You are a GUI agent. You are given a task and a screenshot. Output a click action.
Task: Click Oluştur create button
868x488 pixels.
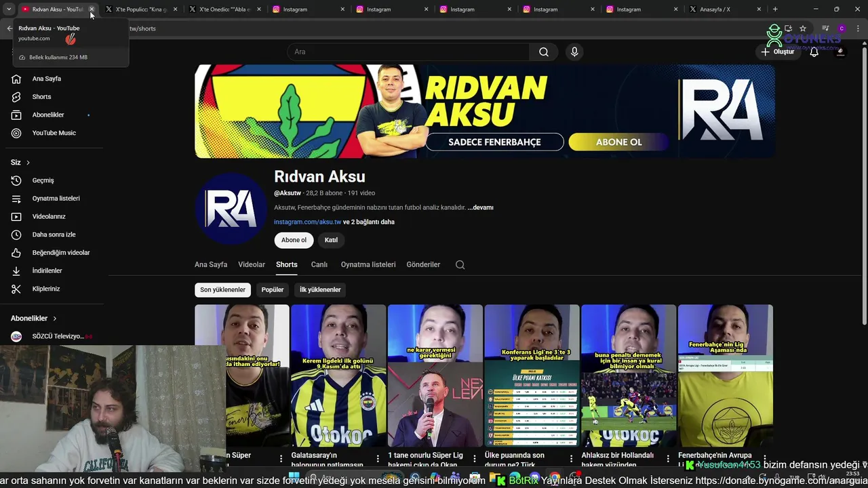pos(777,52)
